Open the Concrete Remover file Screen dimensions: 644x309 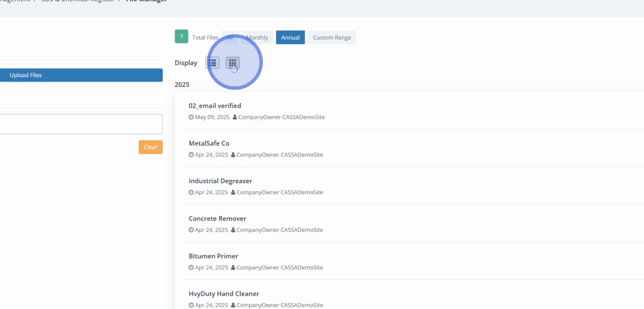tap(217, 219)
